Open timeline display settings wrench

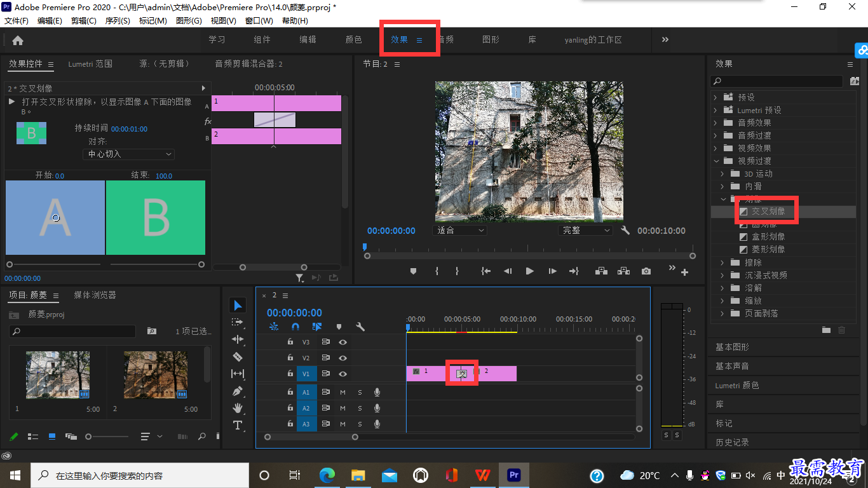[x=360, y=327]
